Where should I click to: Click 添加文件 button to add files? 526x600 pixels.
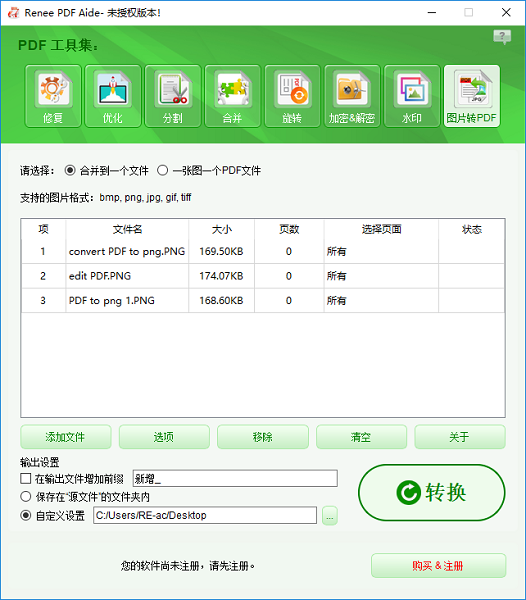[65, 437]
